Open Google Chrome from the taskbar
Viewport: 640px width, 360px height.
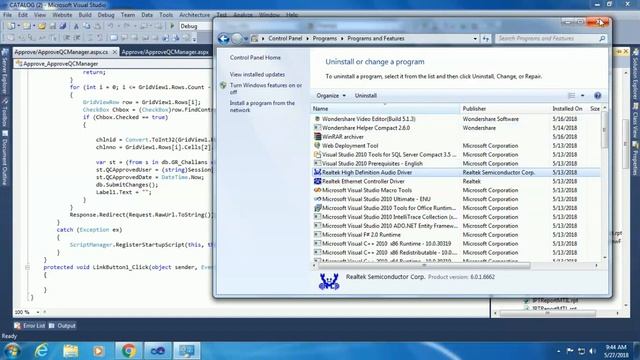tap(128, 351)
